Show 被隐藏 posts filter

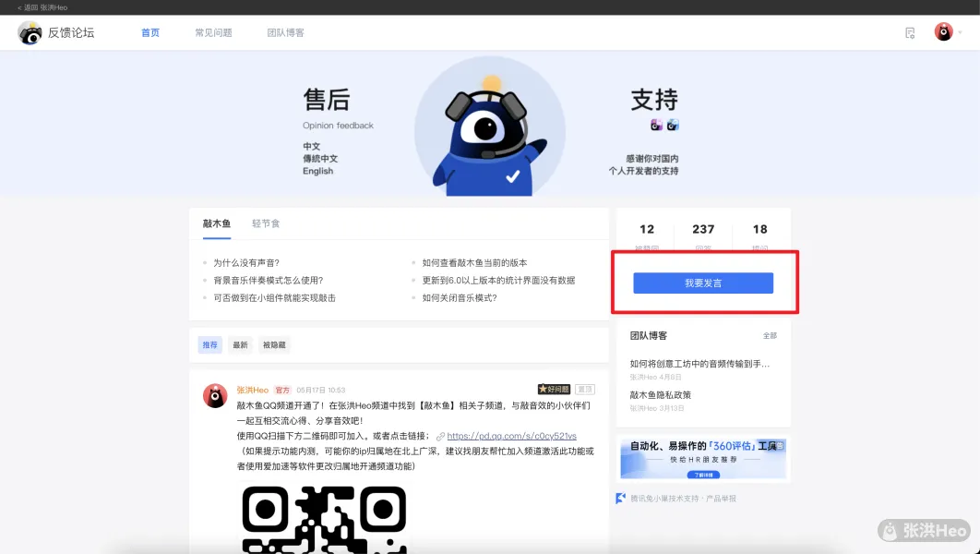tap(274, 345)
